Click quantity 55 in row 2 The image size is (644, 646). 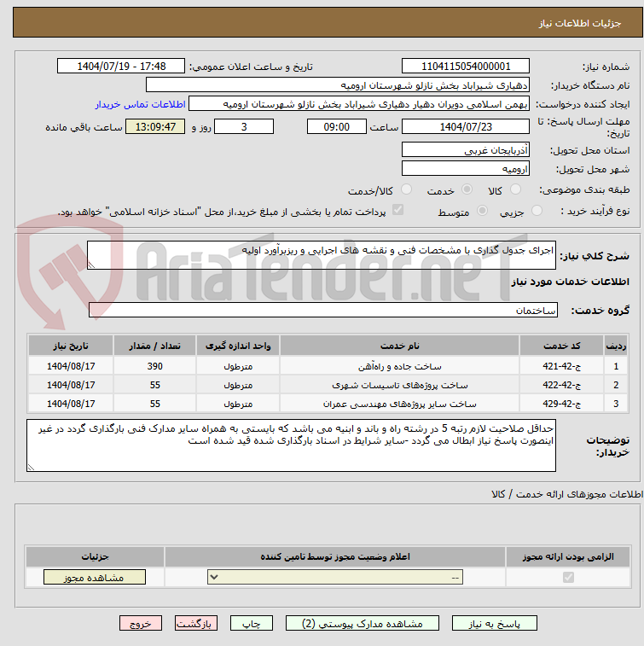(155, 385)
